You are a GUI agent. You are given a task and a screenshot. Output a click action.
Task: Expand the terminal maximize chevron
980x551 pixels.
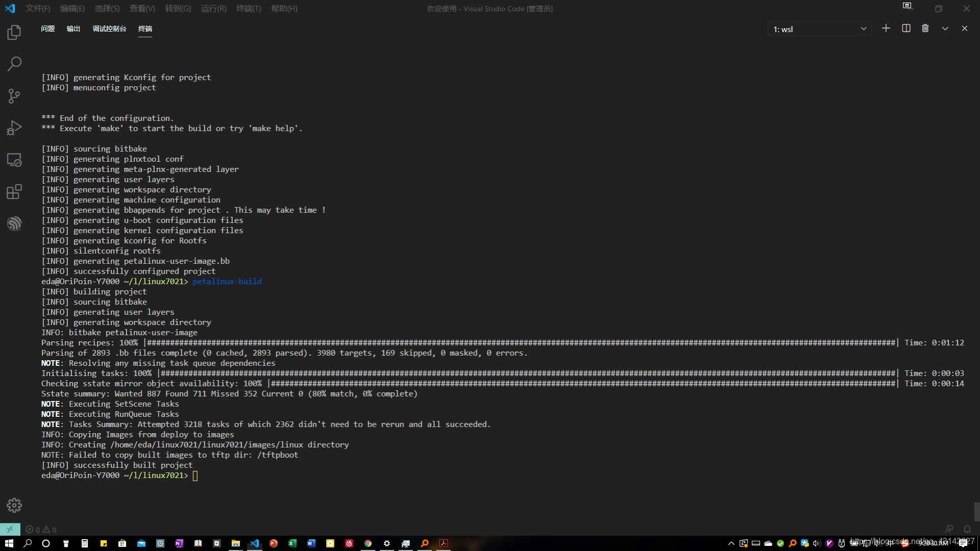[944, 28]
